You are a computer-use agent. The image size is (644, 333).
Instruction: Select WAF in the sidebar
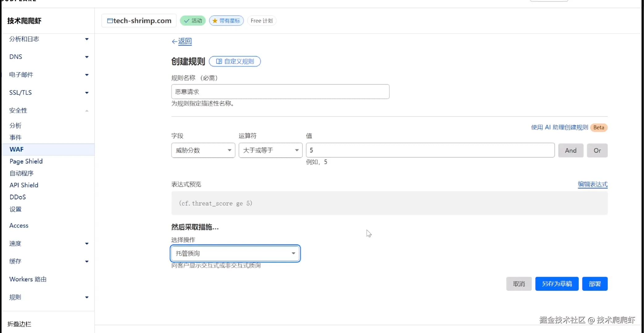pyautogui.click(x=17, y=149)
